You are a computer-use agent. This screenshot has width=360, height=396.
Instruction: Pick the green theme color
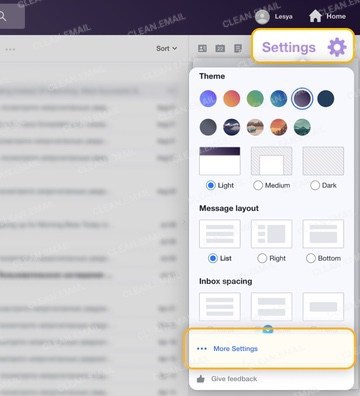[x=255, y=99]
